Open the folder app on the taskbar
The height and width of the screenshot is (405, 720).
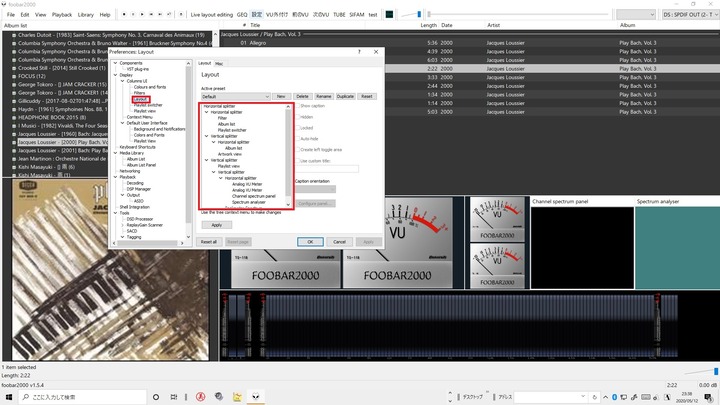[237, 397]
